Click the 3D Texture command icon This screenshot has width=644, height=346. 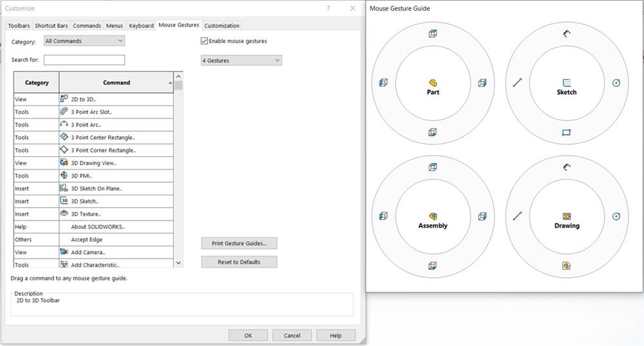pos(64,213)
